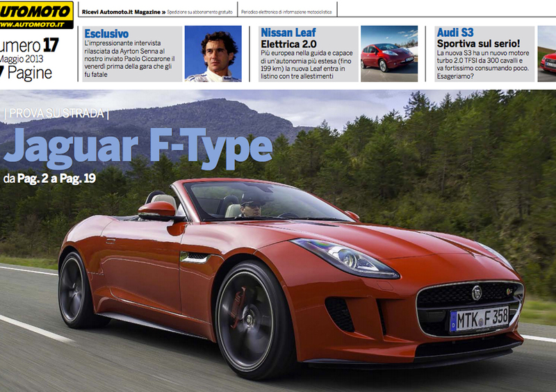This screenshot has width=556, height=392.
Task: Open the Ayrton Senna portrait thumbnail
Action: [213, 54]
